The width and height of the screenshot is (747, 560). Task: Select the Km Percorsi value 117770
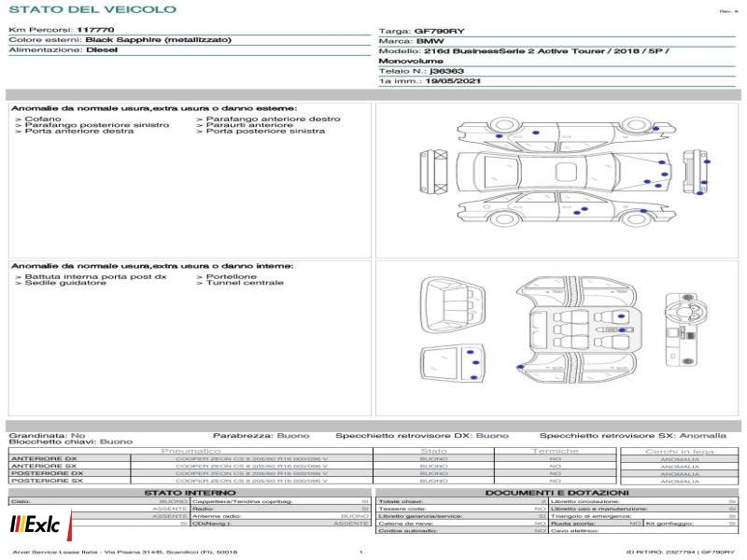95,30
